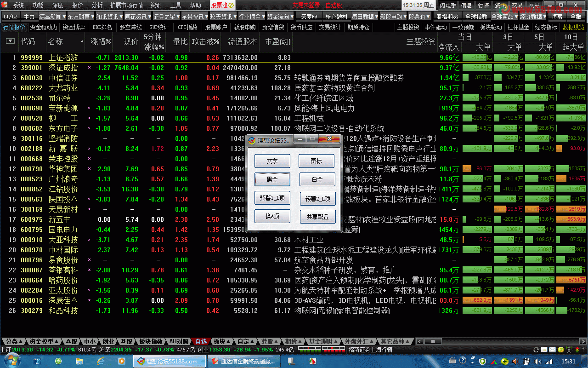Click the 文字 button in dialog
The height and width of the screenshot is (368, 588).
[272, 161]
